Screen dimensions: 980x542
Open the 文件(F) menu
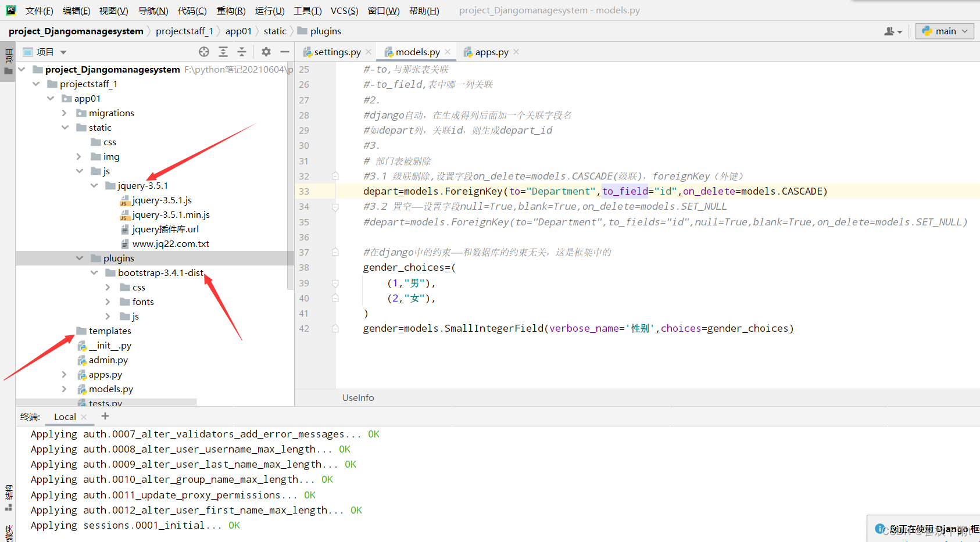coord(40,10)
